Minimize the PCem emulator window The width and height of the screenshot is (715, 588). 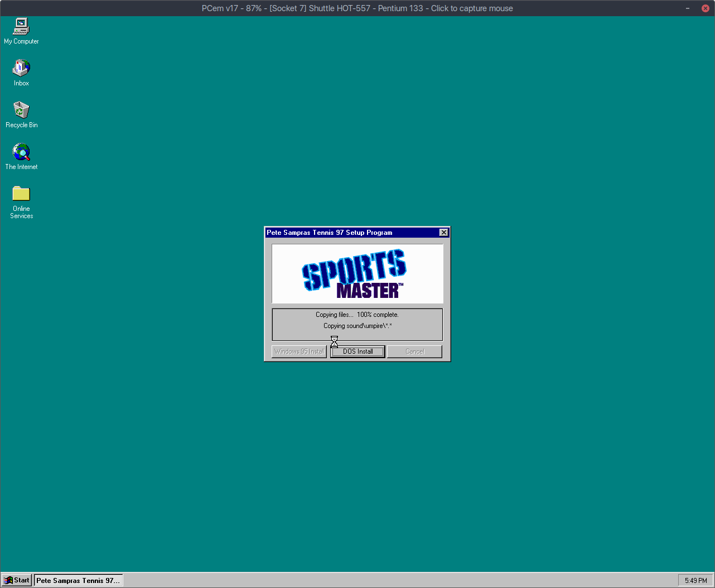[688, 8]
